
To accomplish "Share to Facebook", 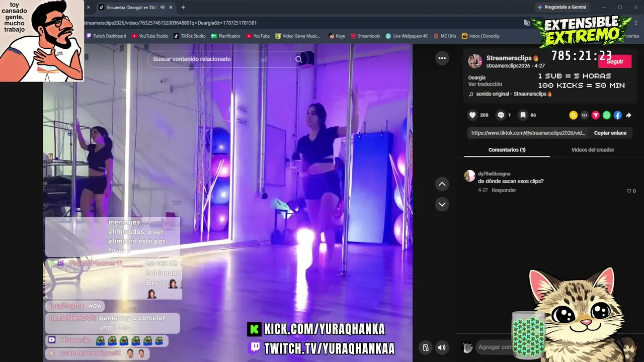I will click(x=617, y=115).
